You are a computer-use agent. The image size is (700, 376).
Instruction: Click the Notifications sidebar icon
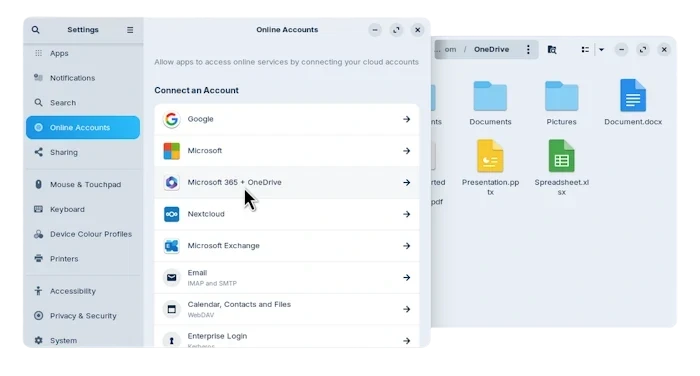[x=38, y=78]
